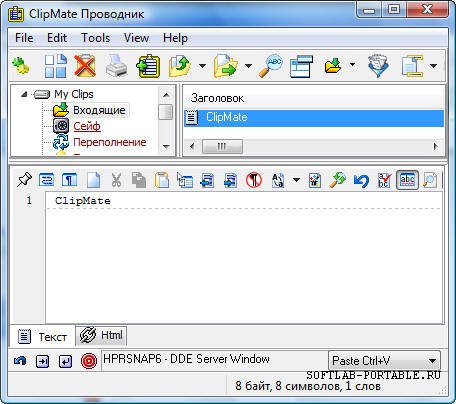Click second blue arrow document icon
The height and width of the screenshot is (404, 456).
pyautogui.click(x=230, y=180)
